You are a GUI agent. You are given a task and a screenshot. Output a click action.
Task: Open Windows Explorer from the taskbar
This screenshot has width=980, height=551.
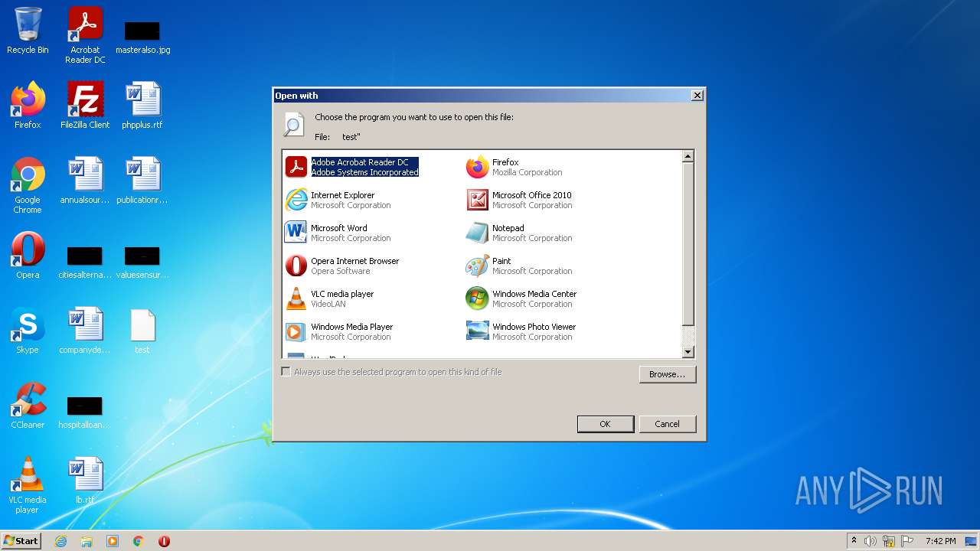87,541
